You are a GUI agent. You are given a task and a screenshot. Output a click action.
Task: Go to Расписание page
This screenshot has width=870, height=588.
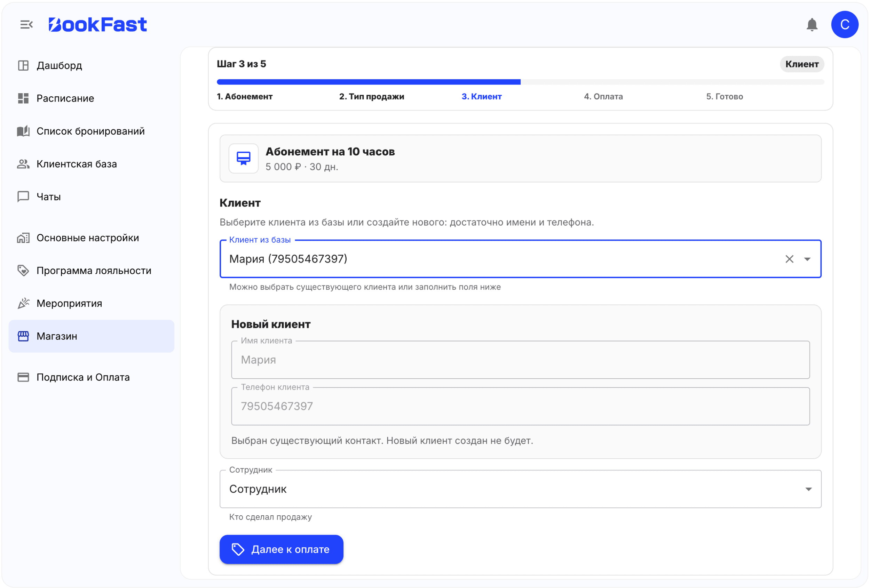click(x=91, y=98)
